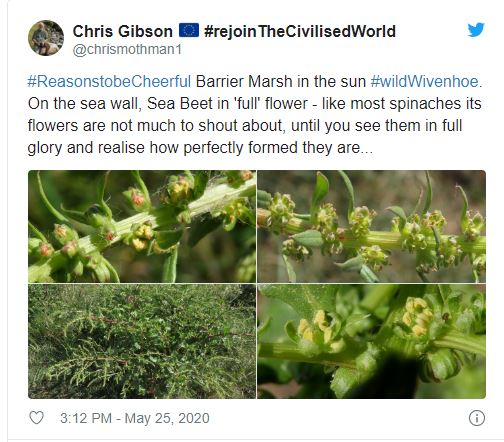Click the #rejoinTheCivilisedWorld name text

pyautogui.click(x=300, y=31)
